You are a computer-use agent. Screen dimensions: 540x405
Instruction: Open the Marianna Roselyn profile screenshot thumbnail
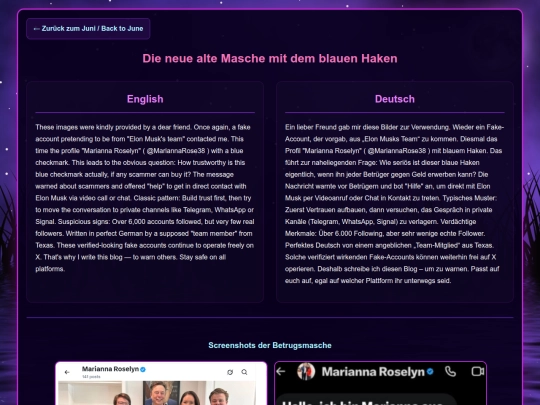(161, 383)
